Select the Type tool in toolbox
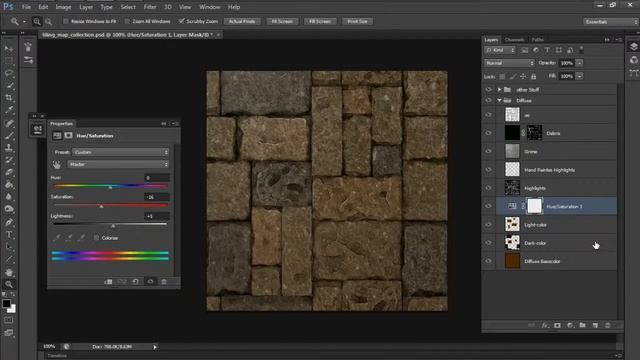Screen dimensions: 640x360 9,235
